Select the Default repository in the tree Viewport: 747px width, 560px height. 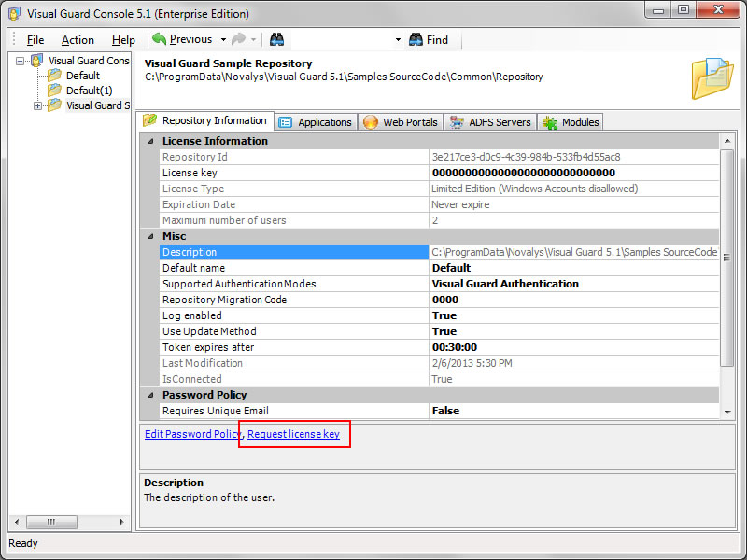click(x=82, y=76)
